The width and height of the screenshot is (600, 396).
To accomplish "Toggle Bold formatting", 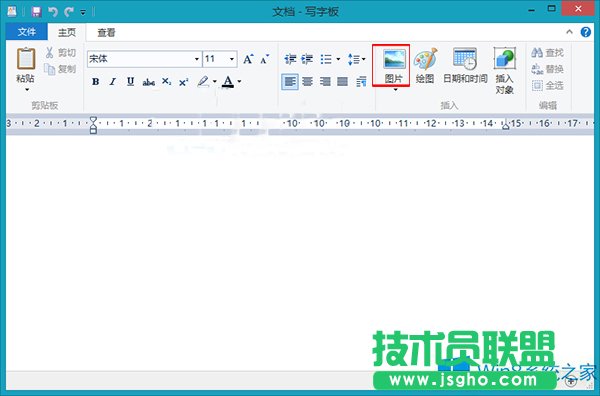I will [x=96, y=81].
